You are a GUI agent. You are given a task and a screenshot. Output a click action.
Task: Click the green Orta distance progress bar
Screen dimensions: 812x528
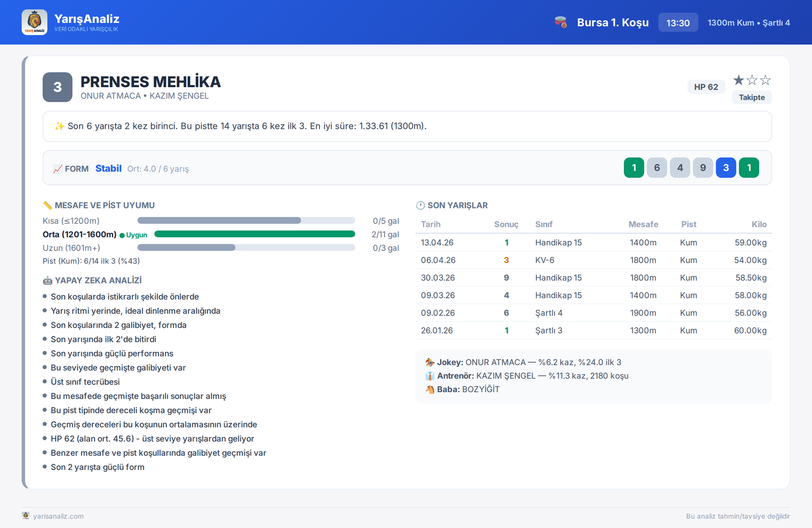pyautogui.click(x=255, y=234)
